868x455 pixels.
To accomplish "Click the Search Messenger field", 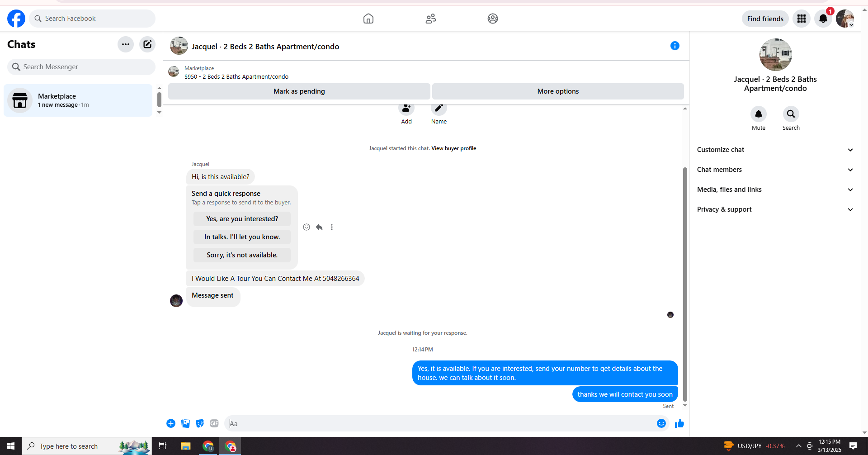I will (81, 67).
